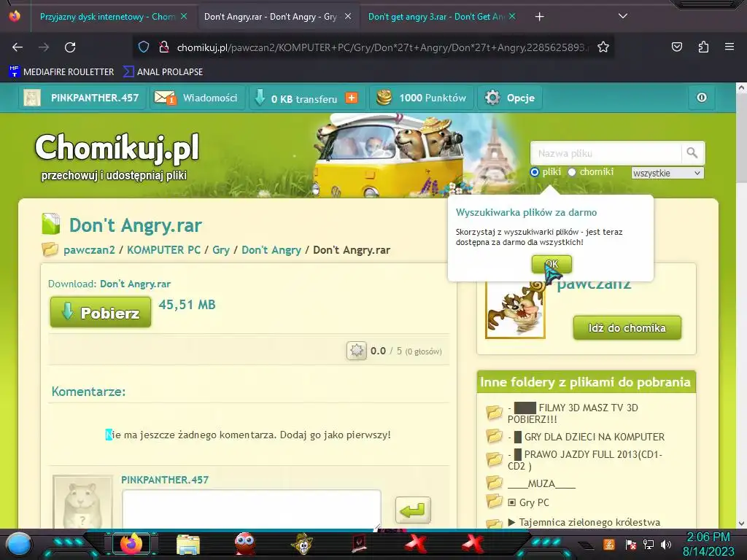747x560 pixels.
Task: Open the Don't Angry.rar download link
Action: click(x=135, y=284)
